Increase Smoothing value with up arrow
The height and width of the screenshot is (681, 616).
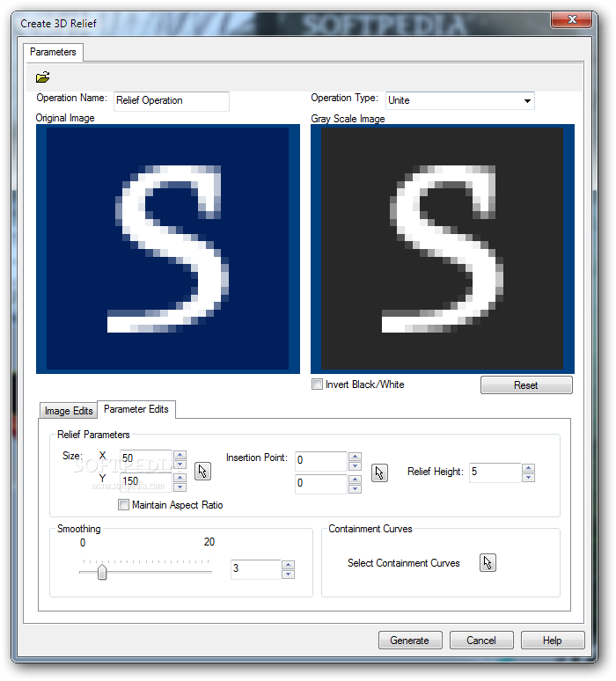288,565
